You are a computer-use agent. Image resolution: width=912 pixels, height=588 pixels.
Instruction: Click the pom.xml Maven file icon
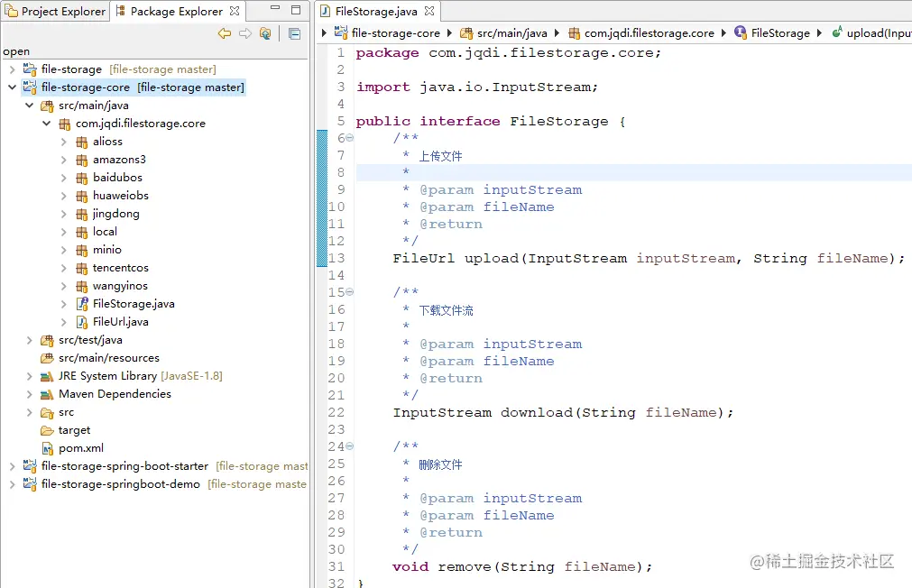48,448
